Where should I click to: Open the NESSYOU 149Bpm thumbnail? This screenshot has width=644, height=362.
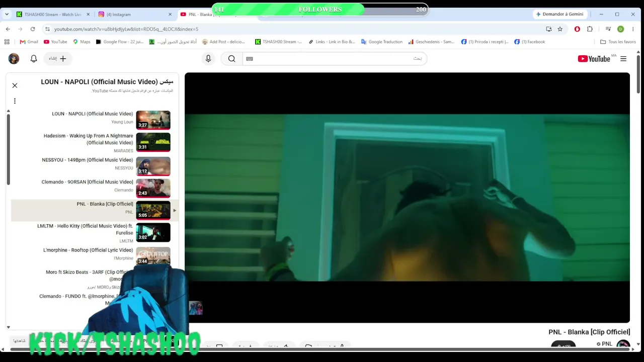(x=153, y=166)
